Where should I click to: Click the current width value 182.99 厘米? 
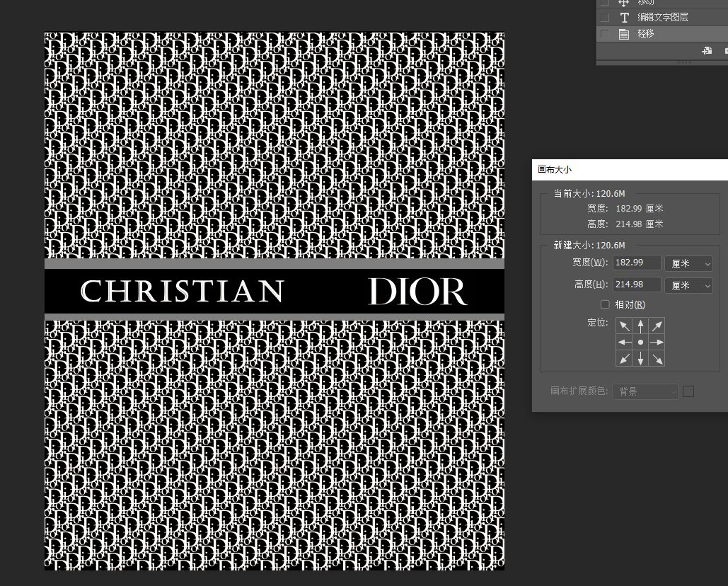(x=640, y=209)
